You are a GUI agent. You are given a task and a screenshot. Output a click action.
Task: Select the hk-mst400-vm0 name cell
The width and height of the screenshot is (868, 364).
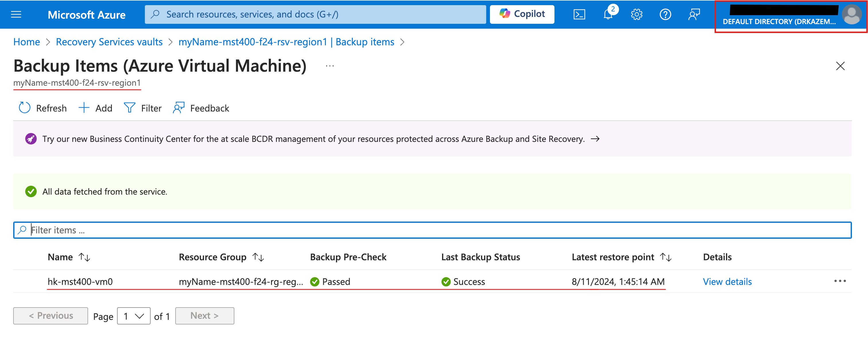click(x=80, y=281)
